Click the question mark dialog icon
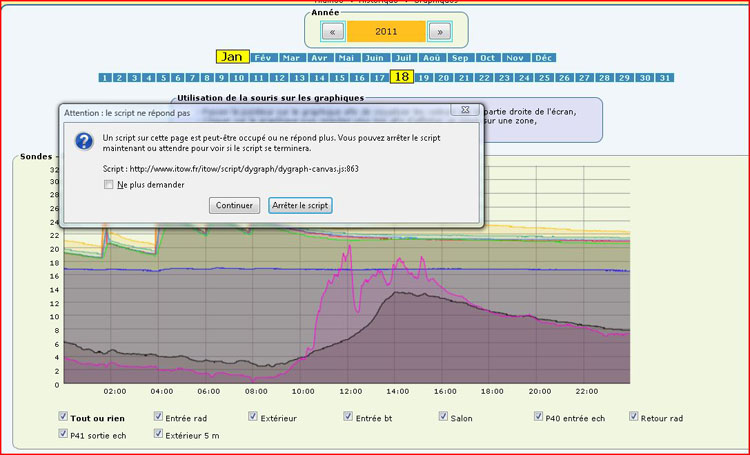750x455 pixels. tap(85, 142)
